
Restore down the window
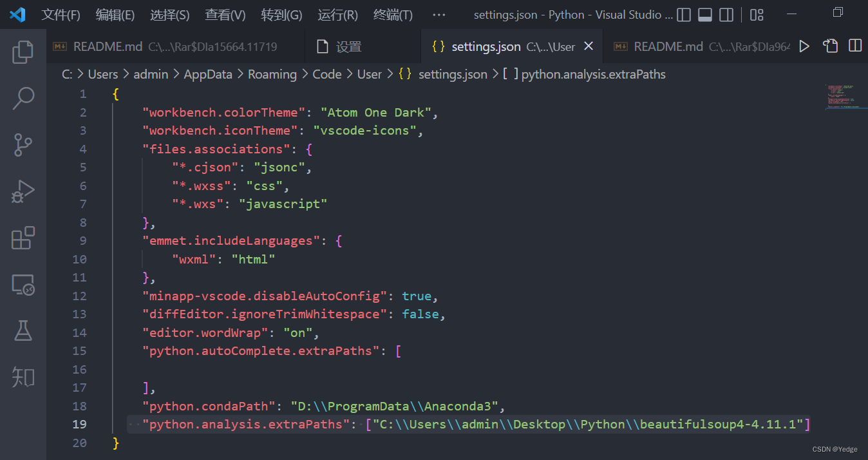tap(838, 12)
